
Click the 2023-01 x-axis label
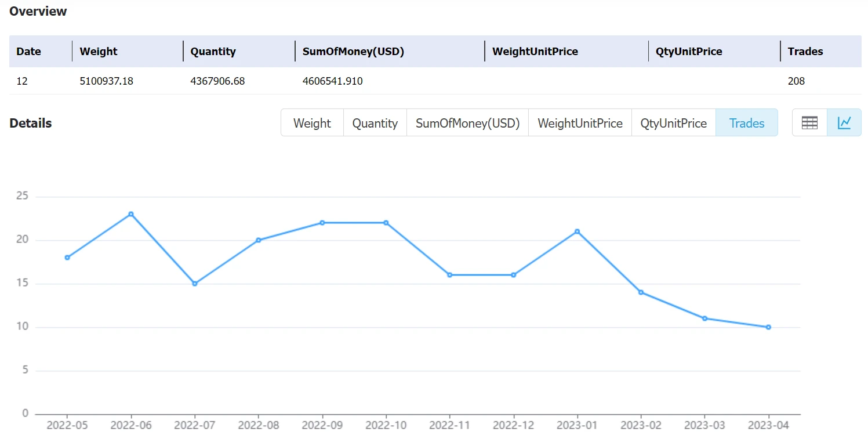[578, 425]
